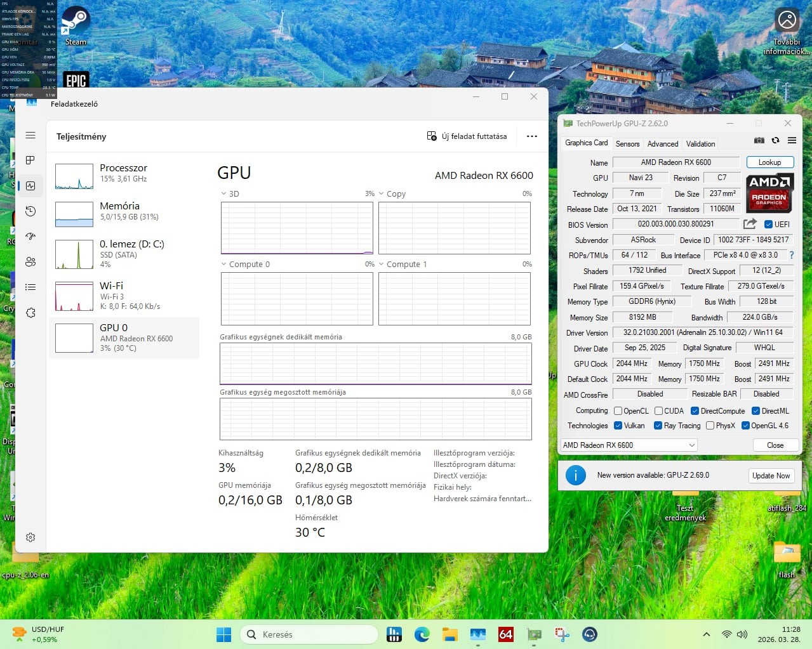Click the dedicated GPU memory graph
812x649 pixels.
point(376,364)
